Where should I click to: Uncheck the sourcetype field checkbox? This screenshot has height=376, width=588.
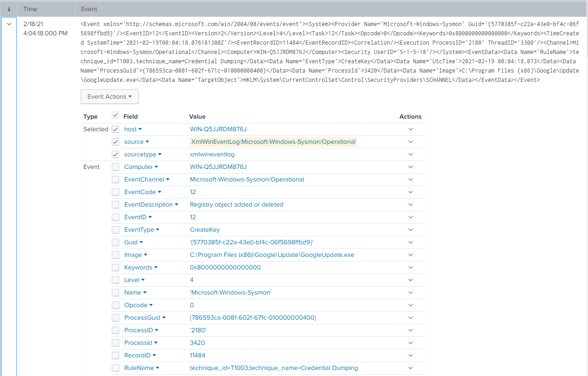coord(115,154)
